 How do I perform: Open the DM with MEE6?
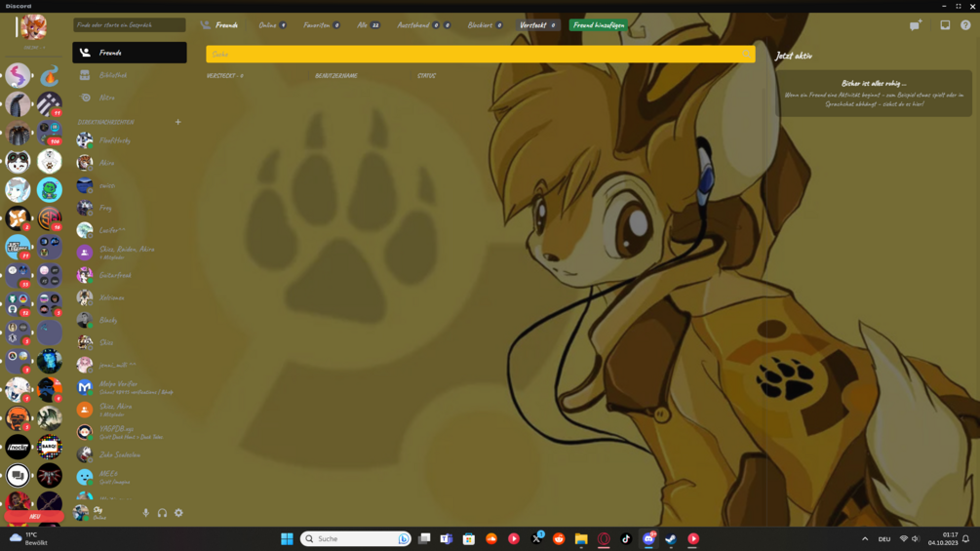[130, 477]
